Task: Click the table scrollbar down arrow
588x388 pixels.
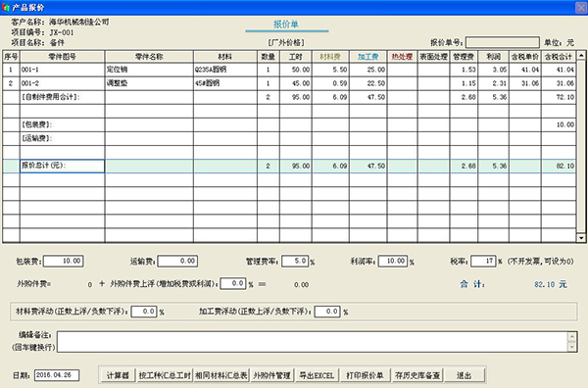Action: pos(581,238)
